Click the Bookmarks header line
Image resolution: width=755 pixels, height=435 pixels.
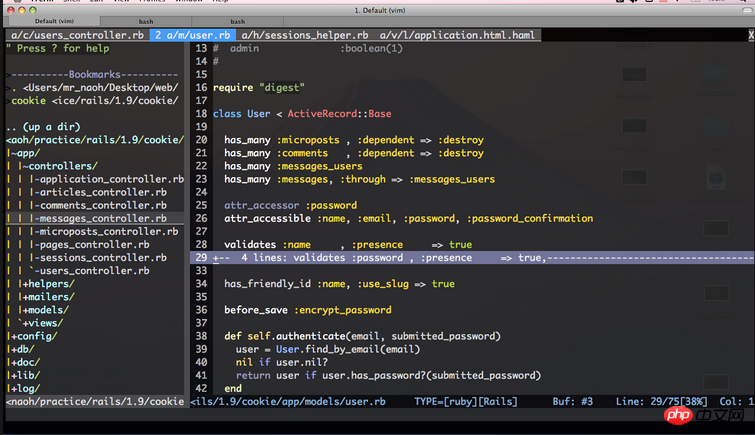pyautogui.click(x=94, y=74)
